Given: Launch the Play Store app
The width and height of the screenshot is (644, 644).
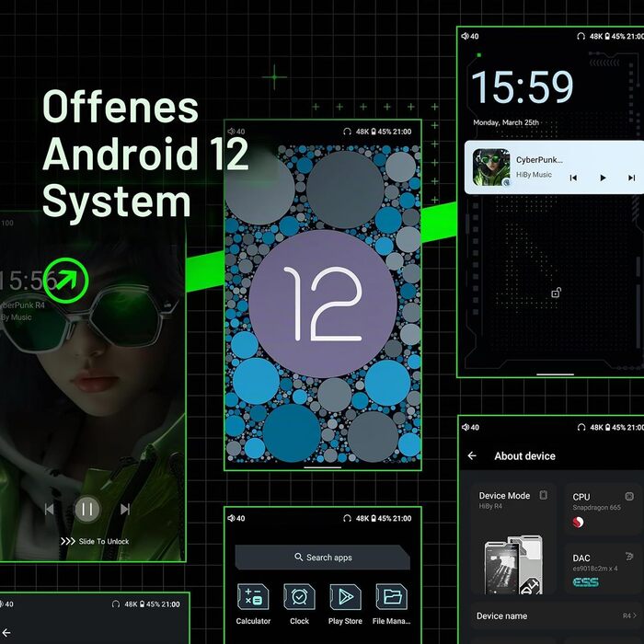Looking at the screenshot, I should click(345, 597).
